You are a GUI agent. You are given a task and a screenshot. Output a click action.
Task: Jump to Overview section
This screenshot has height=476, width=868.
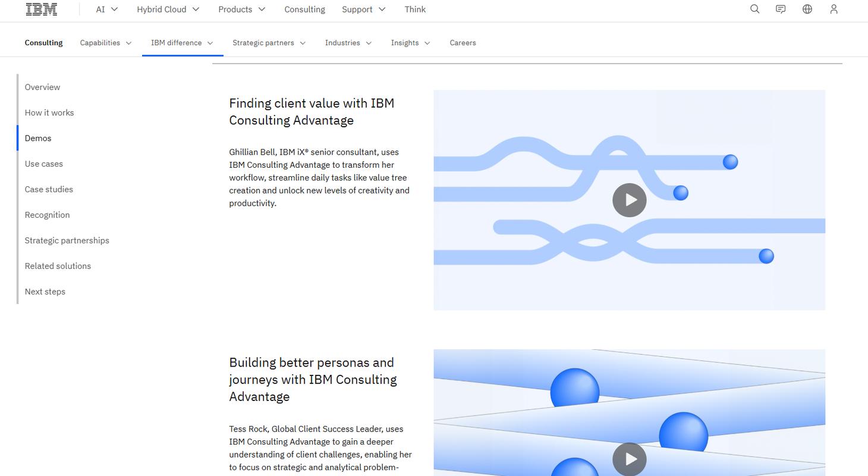(x=42, y=87)
